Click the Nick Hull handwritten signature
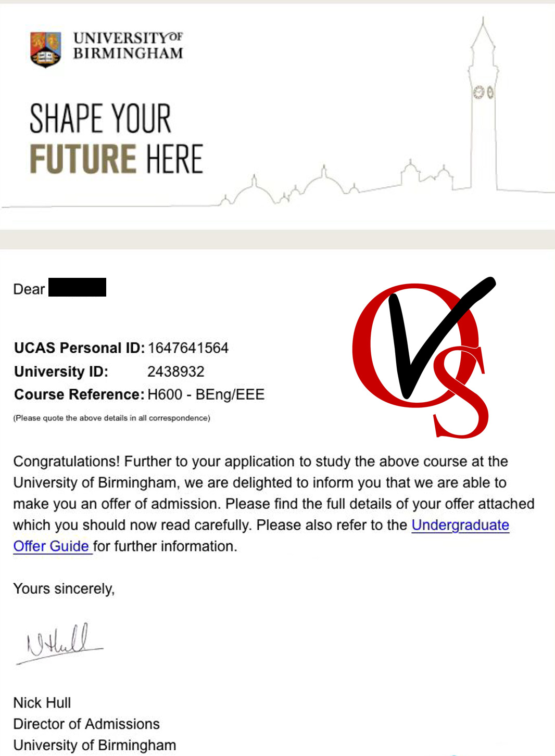Image resolution: width=555 pixels, height=756 pixels. point(61,643)
